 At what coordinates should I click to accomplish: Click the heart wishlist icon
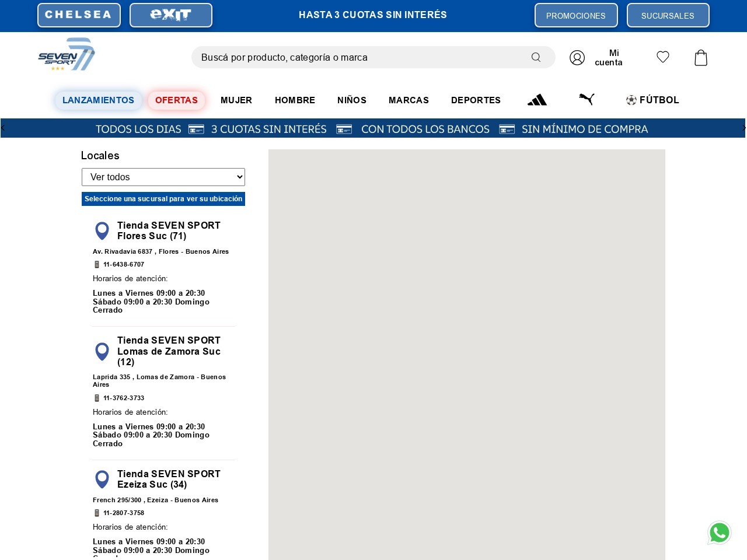(663, 57)
